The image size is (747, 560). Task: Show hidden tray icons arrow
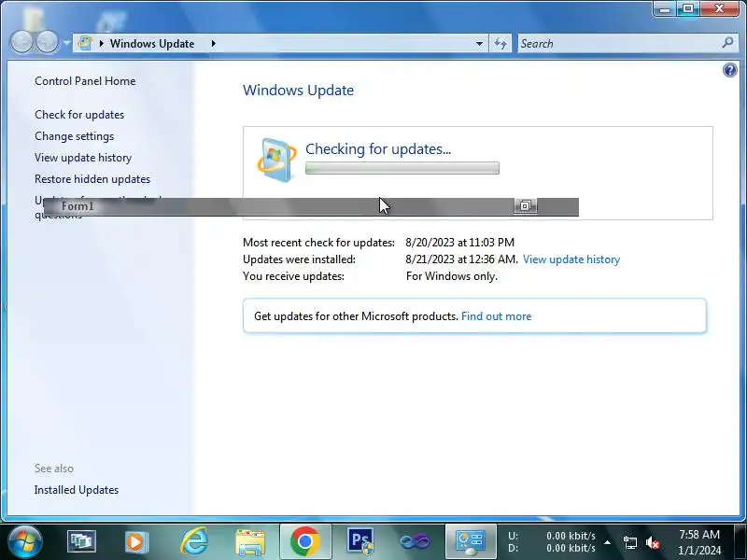tap(608, 542)
